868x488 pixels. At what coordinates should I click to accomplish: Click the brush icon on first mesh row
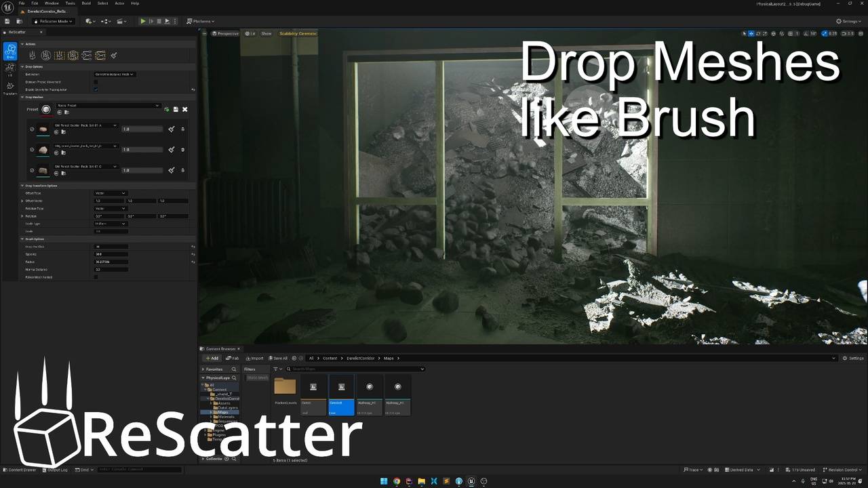[x=172, y=129]
